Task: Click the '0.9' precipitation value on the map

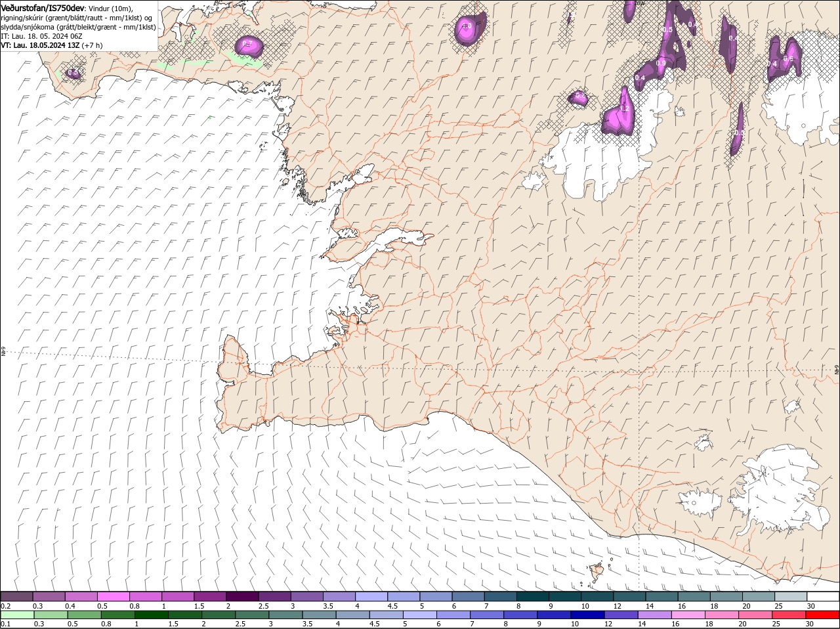Action: point(661,63)
